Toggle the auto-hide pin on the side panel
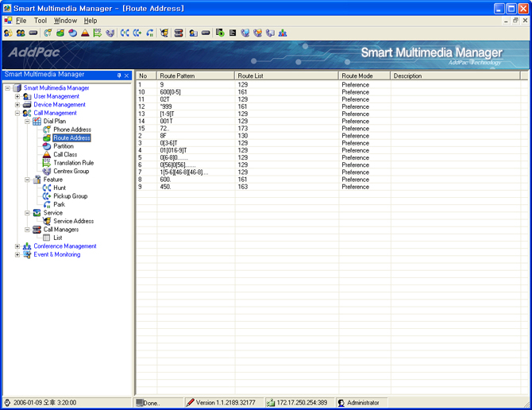The image size is (532, 410). pyautogui.click(x=119, y=75)
